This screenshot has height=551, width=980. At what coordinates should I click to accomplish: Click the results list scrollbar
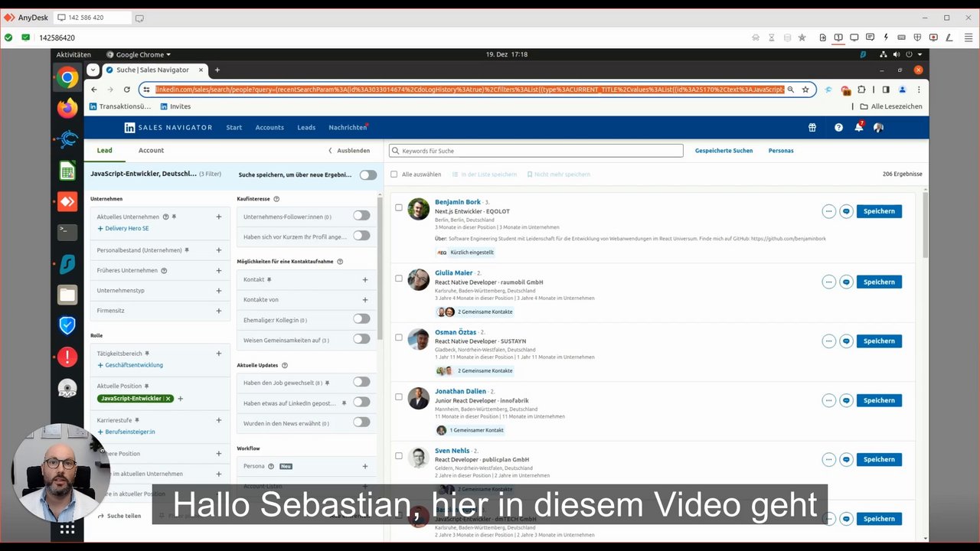tap(925, 224)
